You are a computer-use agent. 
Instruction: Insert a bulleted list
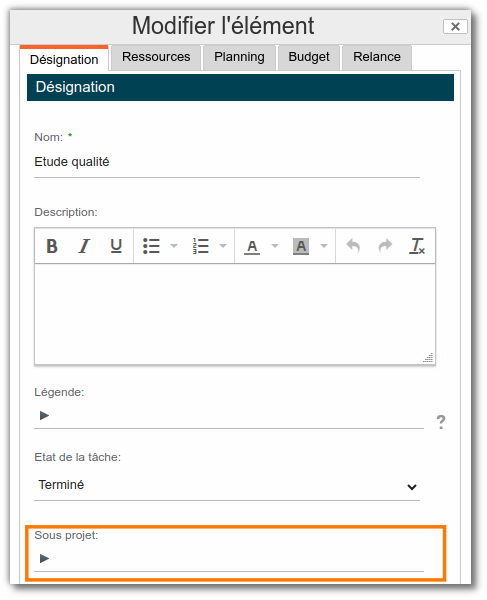click(x=151, y=246)
